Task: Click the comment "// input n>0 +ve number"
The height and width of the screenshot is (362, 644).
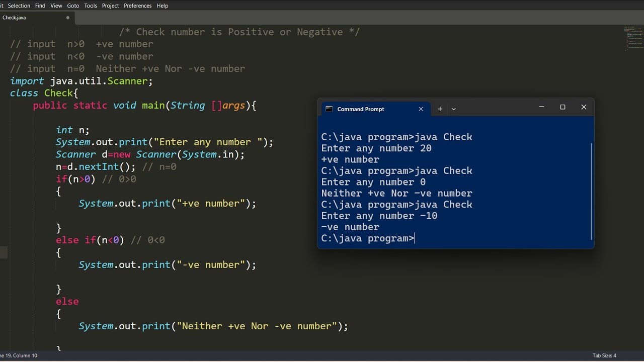Action: click(x=82, y=44)
